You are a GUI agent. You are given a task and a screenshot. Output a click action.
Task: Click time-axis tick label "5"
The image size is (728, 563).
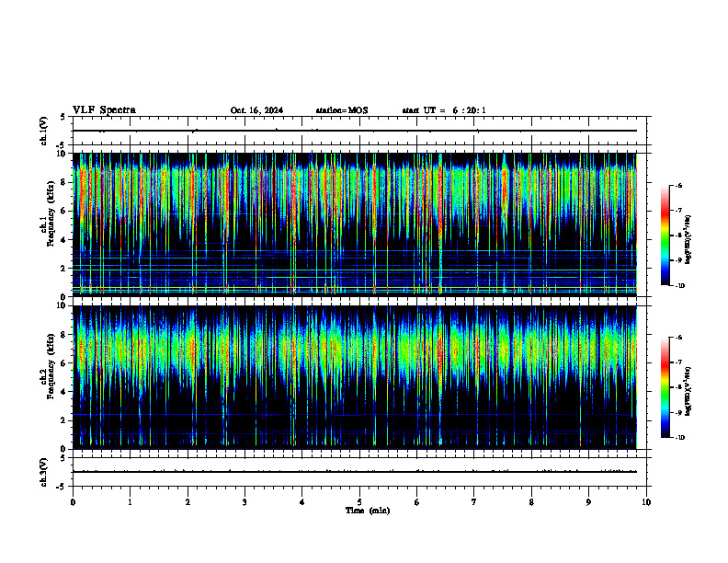[x=359, y=502]
